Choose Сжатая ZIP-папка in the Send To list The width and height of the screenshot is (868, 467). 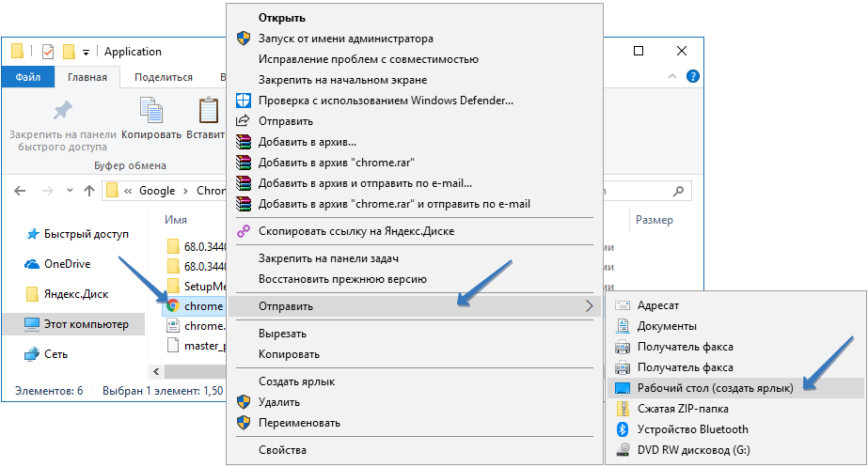(682, 409)
